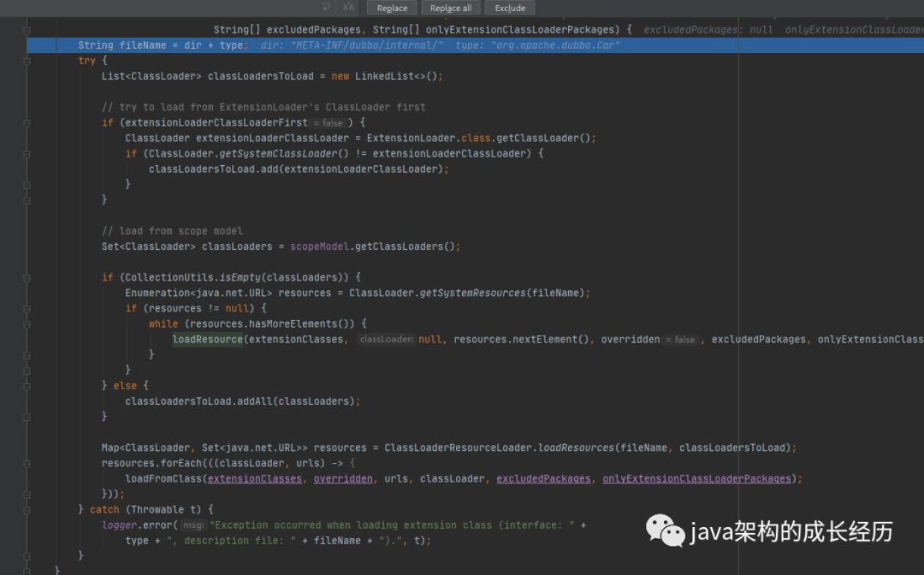Click the highlighted String fileName line

pyautogui.click(x=475, y=45)
